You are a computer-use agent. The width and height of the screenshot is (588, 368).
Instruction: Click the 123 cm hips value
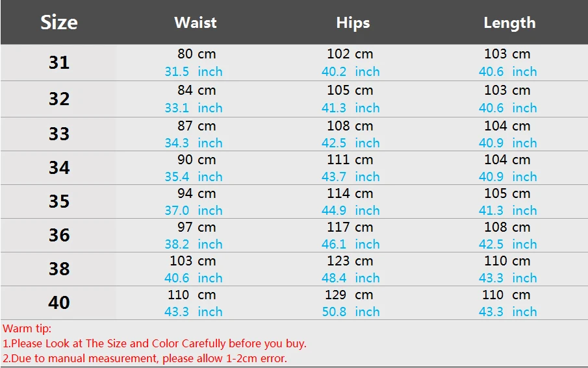pos(350,261)
